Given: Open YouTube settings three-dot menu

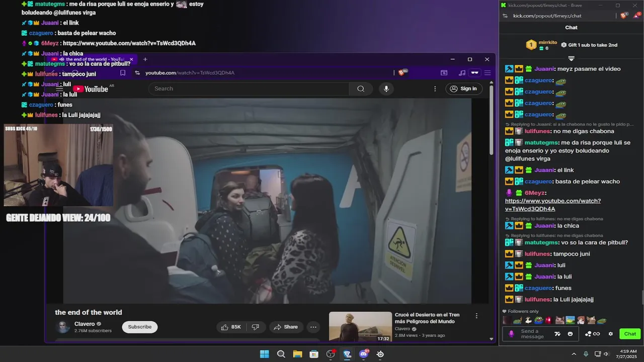Looking at the screenshot, I should 435,88.
